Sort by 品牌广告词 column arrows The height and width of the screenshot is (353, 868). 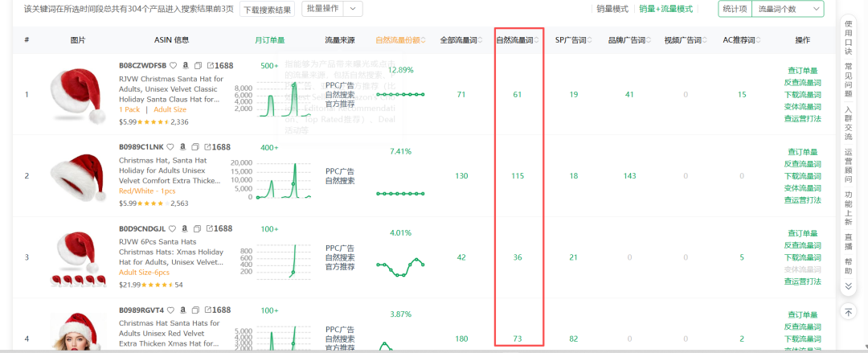tap(649, 40)
